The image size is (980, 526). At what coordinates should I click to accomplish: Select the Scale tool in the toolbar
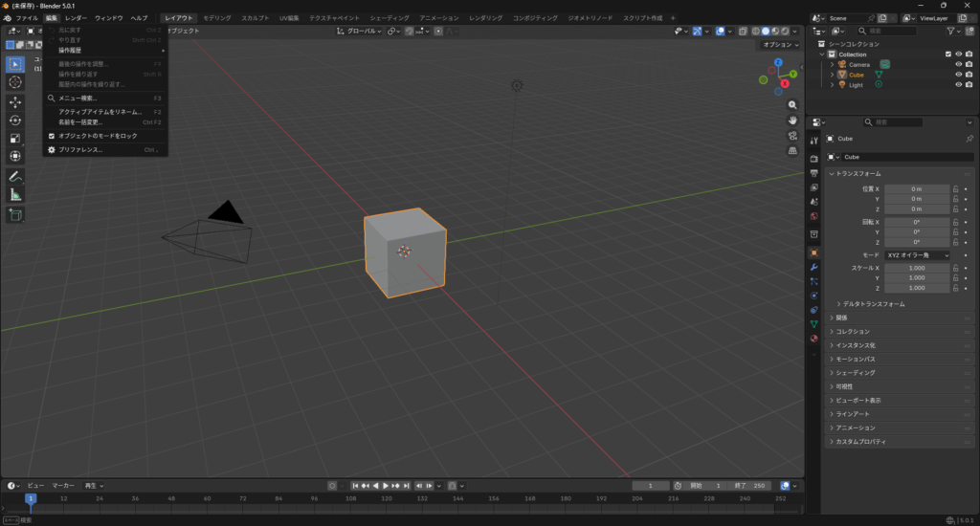(x=15, y=138)
